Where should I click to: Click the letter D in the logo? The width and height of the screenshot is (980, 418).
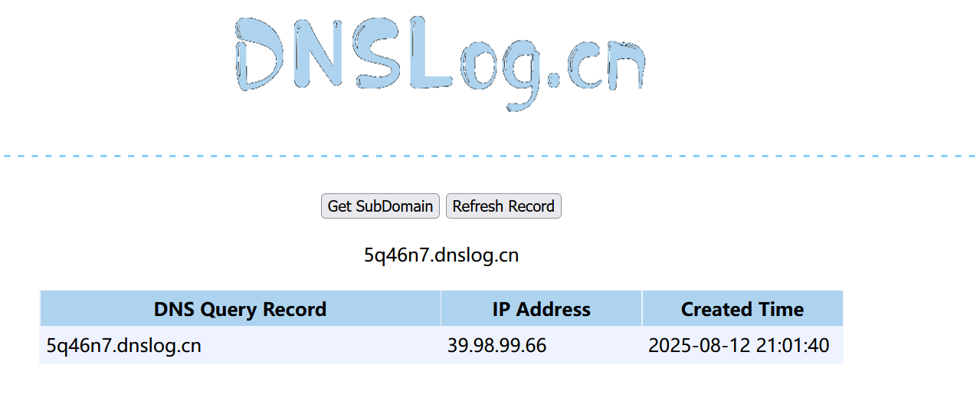[261, 54]
